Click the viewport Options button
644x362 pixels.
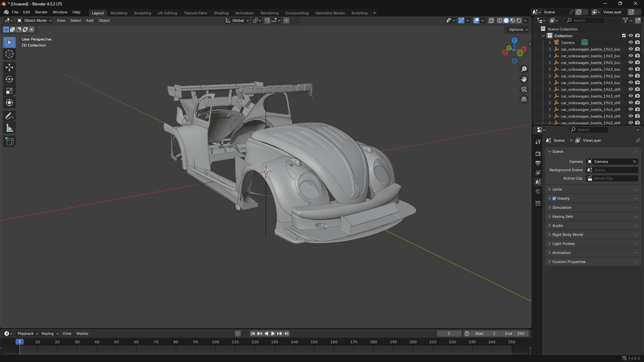[518, 29]
